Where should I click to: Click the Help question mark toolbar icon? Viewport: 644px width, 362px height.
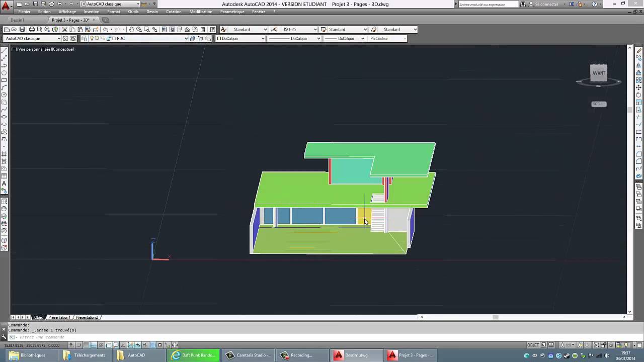point(213,29)
